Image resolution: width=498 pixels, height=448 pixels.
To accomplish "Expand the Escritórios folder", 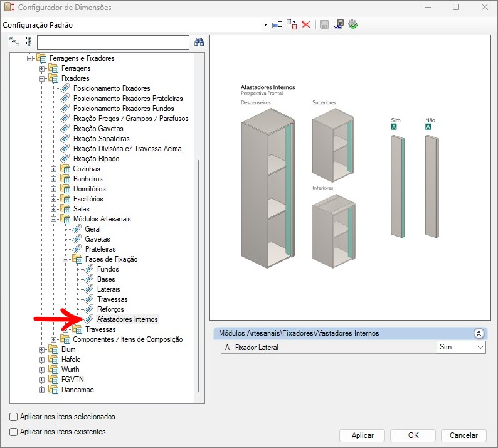I will tap(54, 200).
